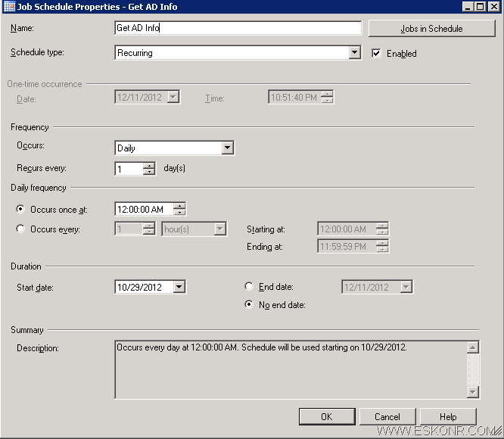This screenshot has height=439, width=504.
Task: Open the Occurs frequency dropdown
Action: 228,148
